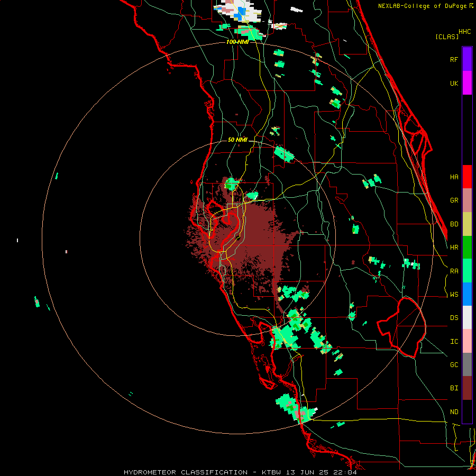Click the BI biological brown swatch
The image size is (476, 476).
coord(467,388)
